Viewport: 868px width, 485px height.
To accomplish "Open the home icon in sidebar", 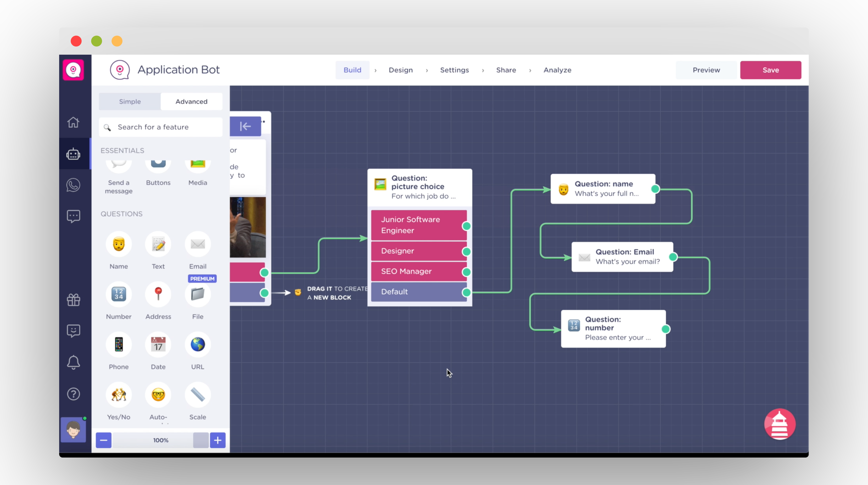I will coord(73,122).
